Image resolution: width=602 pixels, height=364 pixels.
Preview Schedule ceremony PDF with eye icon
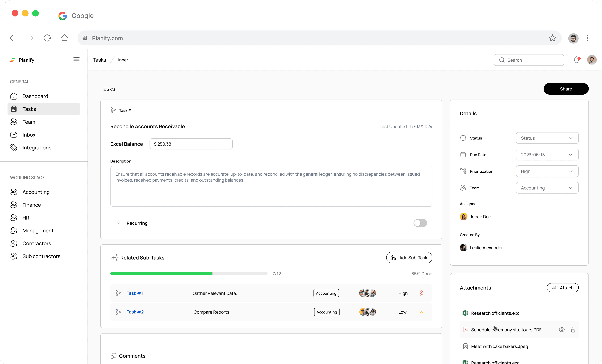[562, 330]
